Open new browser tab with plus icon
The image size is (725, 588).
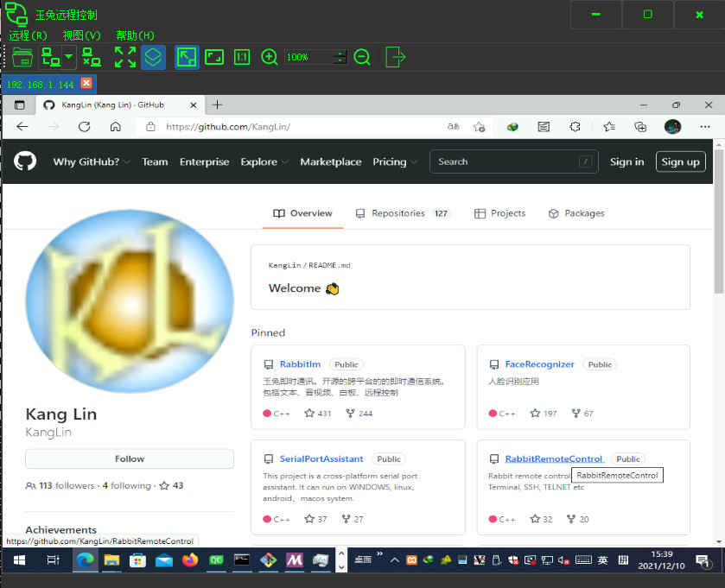(x=217, y=104)
